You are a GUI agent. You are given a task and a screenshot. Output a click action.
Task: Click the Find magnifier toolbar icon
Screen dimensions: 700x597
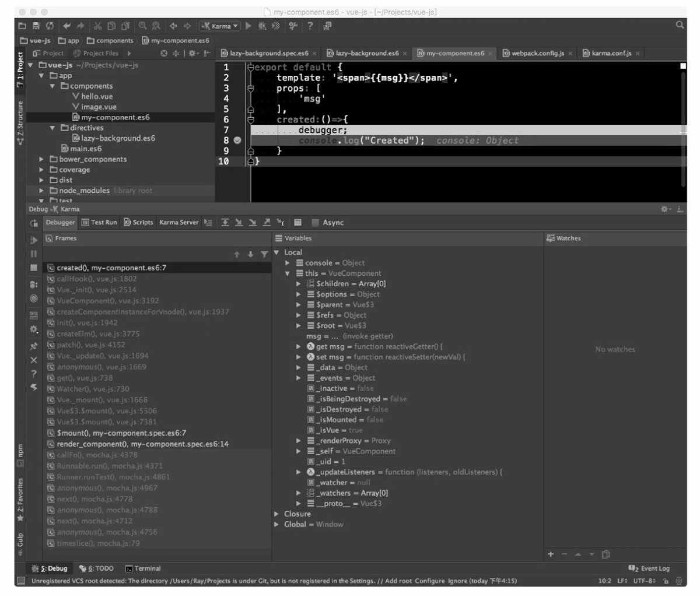tap(142, 26)
